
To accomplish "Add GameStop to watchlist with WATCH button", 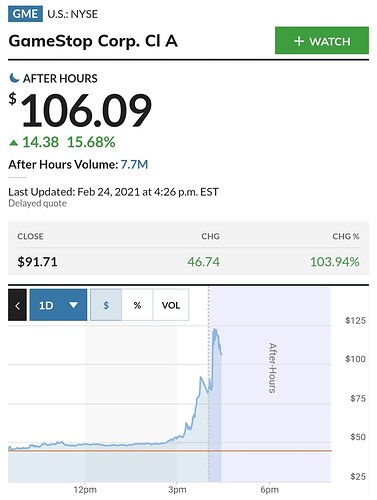I will tap(322, 40).
